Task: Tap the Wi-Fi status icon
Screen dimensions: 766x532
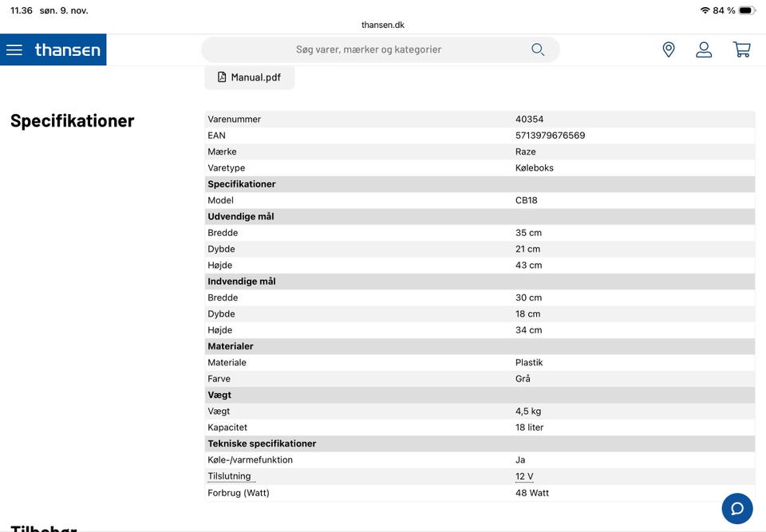Action: [x=705, y=10]
